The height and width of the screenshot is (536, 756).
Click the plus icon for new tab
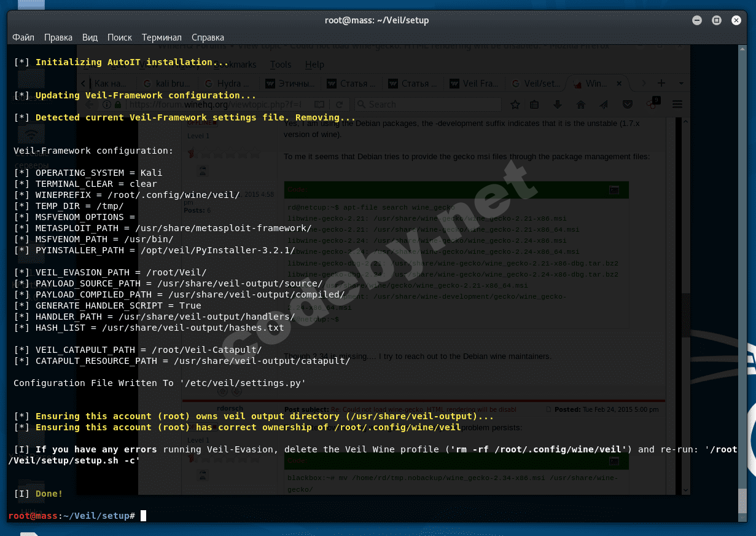(661, 83)
